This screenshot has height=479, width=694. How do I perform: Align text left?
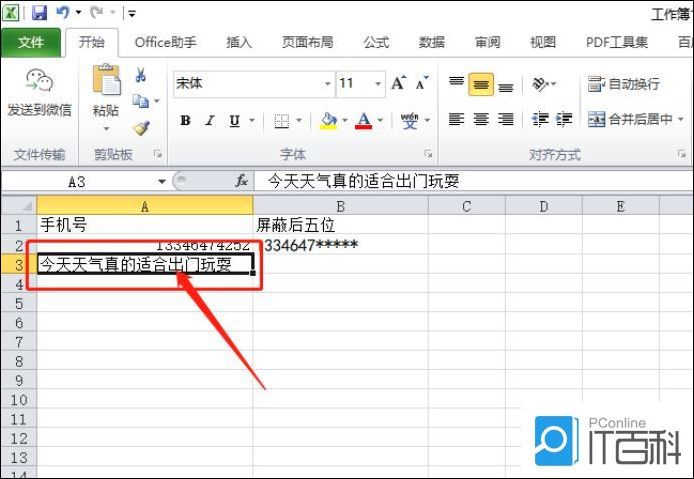pyautogui.click(x=456, y=119)
